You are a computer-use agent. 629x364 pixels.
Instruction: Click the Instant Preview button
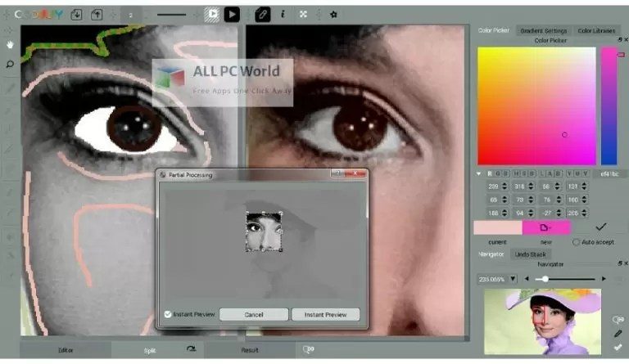(x=325, y=314)
